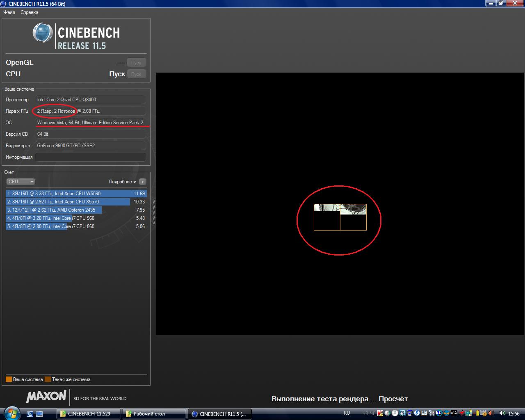
Task: Select the Intel Core i7 CPU 860 row
Action: click(x=76, y=226)
